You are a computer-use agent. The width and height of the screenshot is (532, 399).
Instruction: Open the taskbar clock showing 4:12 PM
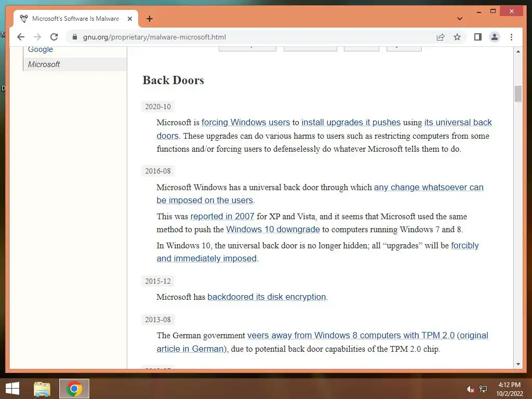pos(510,389)
